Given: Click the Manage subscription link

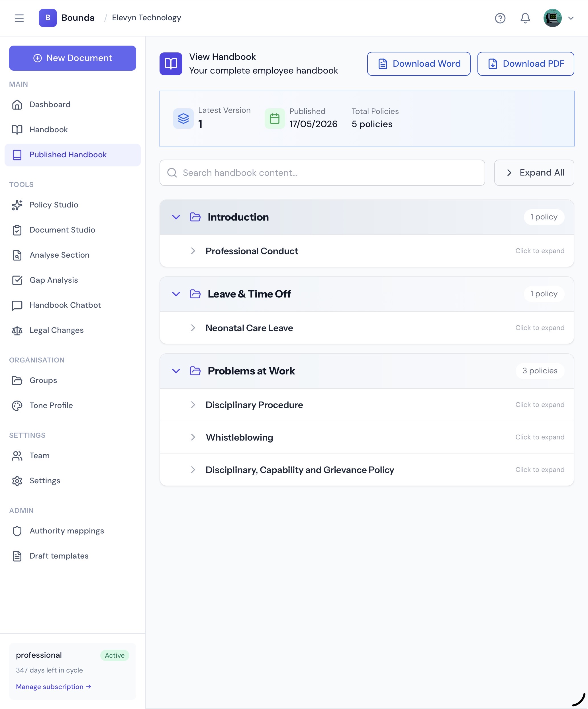Looking at the screenshot, I should point(53,687).
